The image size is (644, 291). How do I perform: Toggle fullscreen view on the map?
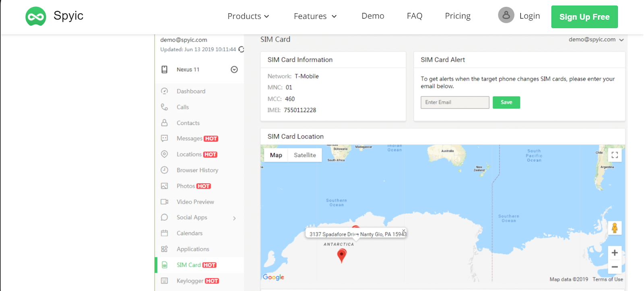(x=615, y=155)
